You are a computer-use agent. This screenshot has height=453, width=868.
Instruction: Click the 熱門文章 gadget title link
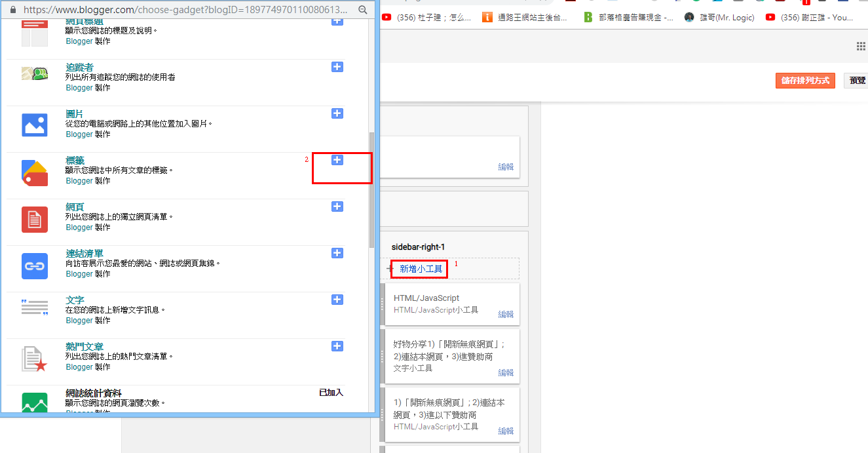point(85,346)
